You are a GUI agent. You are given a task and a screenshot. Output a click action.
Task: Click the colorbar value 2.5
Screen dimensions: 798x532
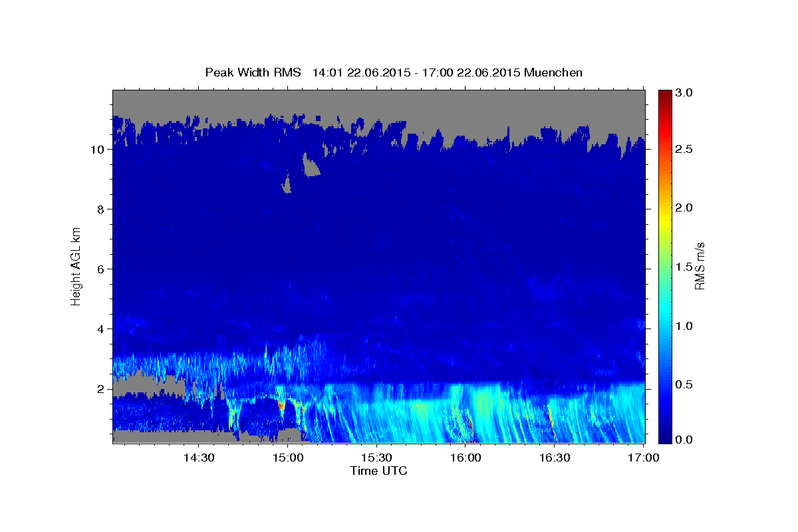tap(686, 150)
